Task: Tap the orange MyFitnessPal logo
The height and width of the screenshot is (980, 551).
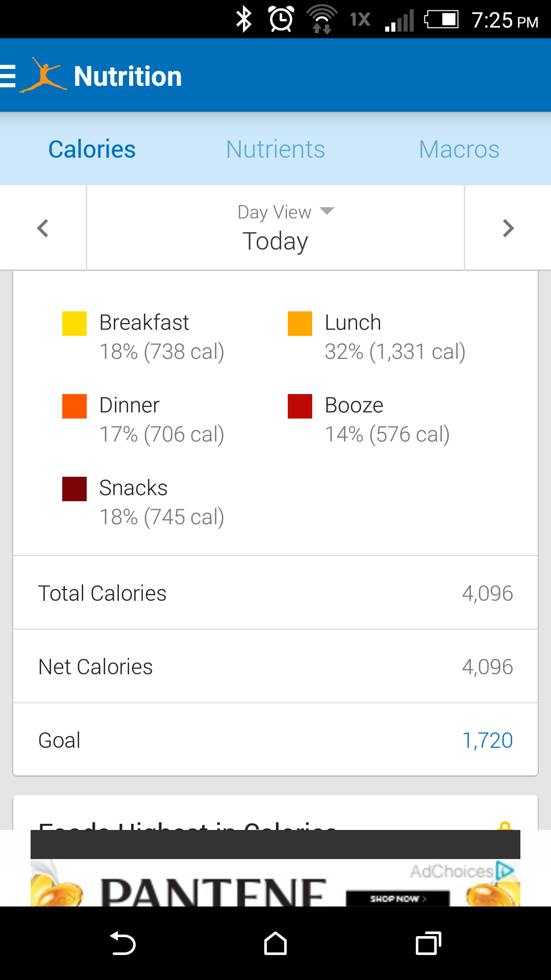Action: tap(43, 76)
